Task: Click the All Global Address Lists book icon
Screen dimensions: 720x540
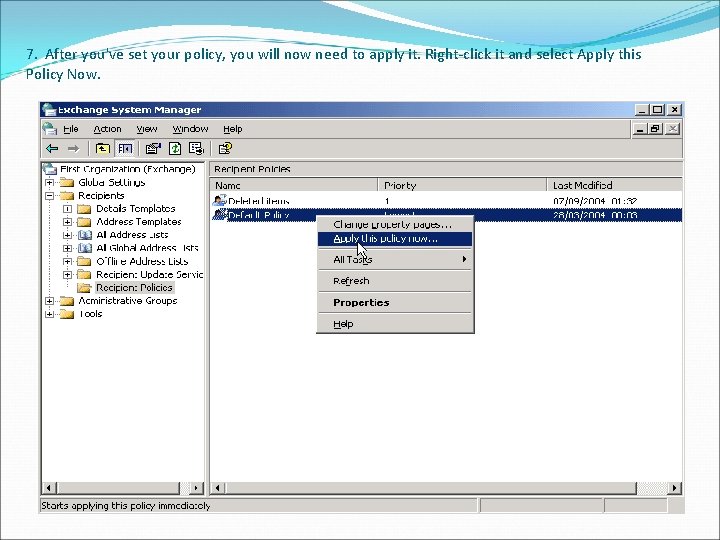Action: (x=84, y=248)
